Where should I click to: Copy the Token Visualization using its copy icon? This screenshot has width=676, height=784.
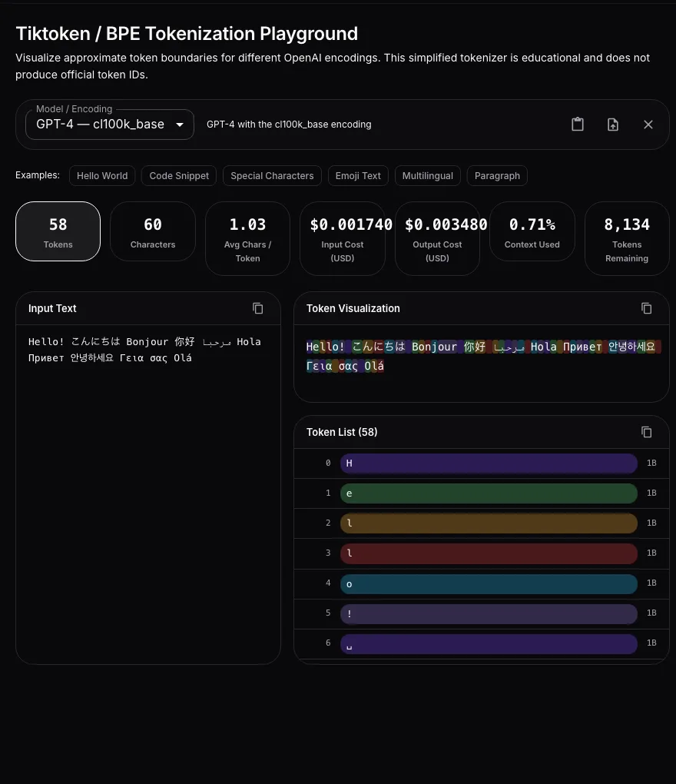(647, 308)
